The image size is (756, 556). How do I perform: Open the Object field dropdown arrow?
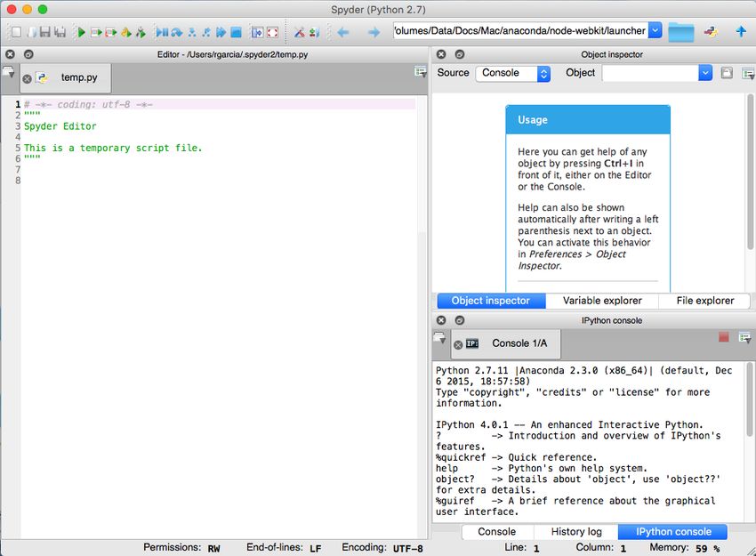click(705, 73)
